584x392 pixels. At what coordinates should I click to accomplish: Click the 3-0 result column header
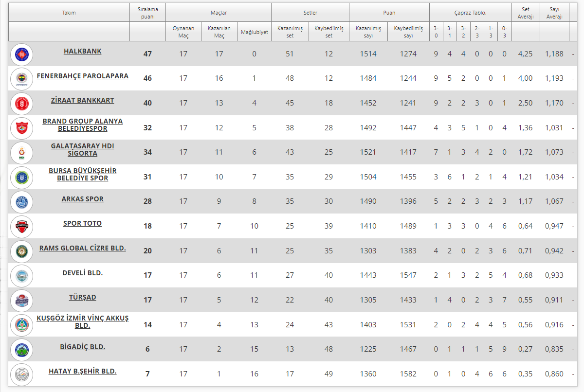pyautogui.click(x=436, y=32)
